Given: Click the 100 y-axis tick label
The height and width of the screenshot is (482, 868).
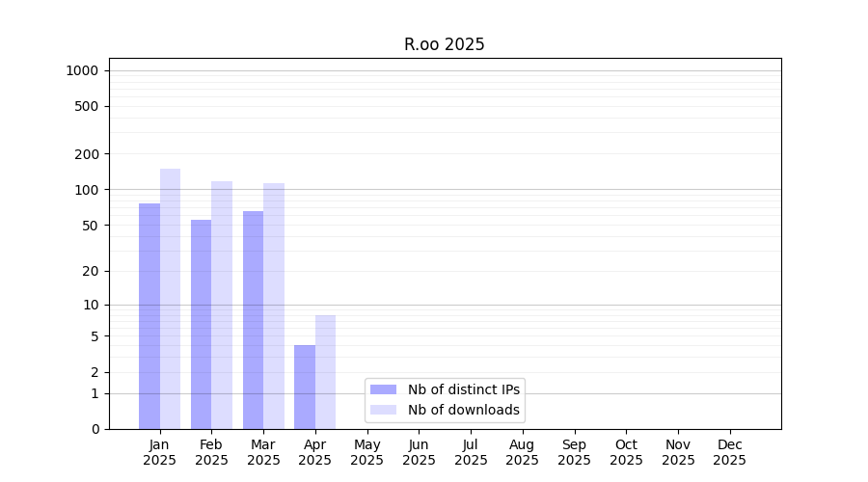Looking at the screenshot, I should click(x=88, y=190).
